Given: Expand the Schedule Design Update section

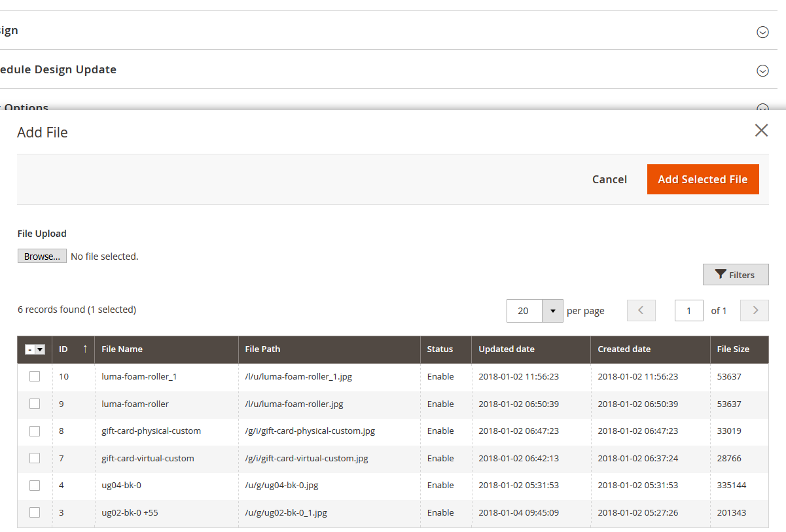Looking at the screenshot, I should click(762, 71).
